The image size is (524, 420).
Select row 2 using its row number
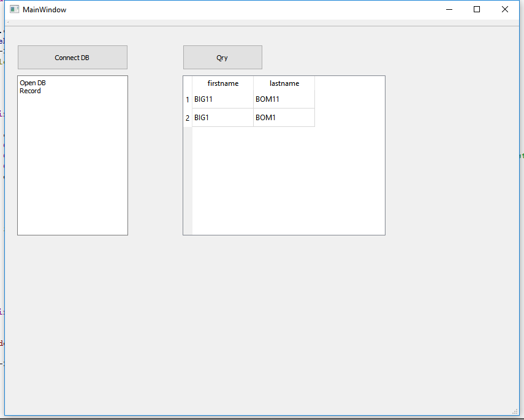click(188, 117)
